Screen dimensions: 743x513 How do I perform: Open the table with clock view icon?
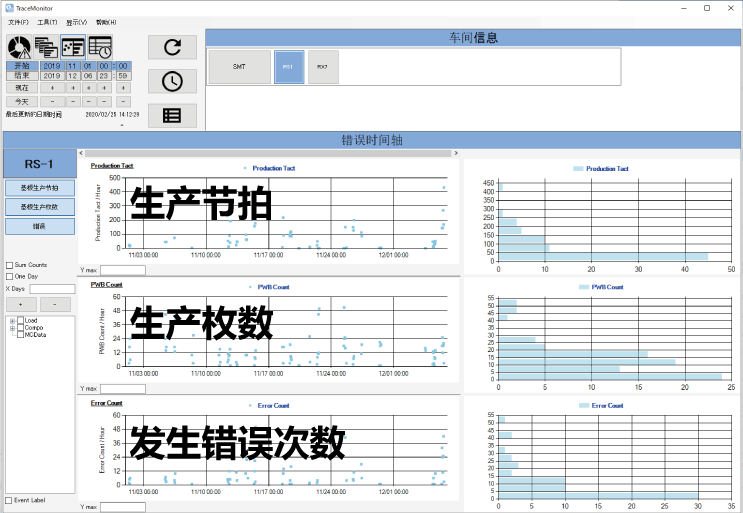tap(99, 47)
